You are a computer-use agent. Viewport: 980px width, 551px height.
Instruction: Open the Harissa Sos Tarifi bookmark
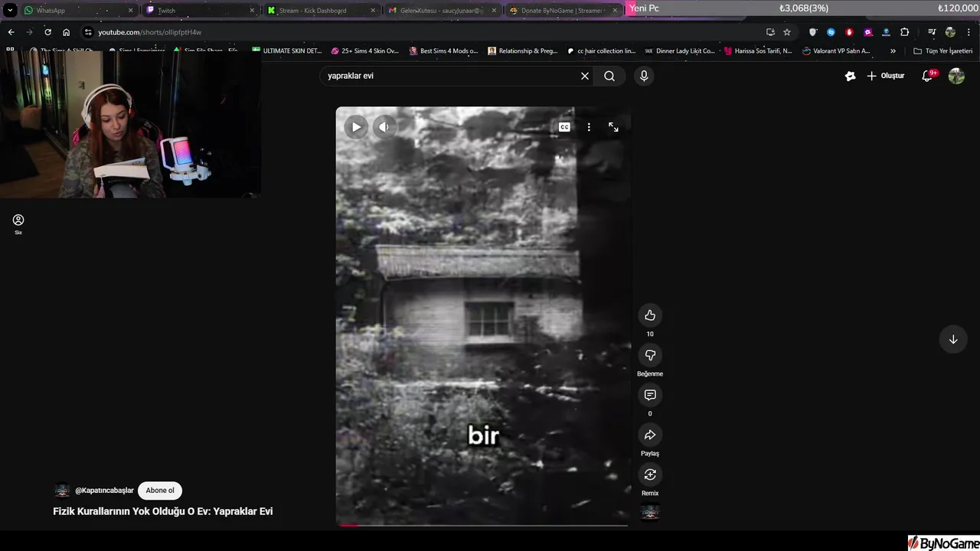(x=759, y=51)
